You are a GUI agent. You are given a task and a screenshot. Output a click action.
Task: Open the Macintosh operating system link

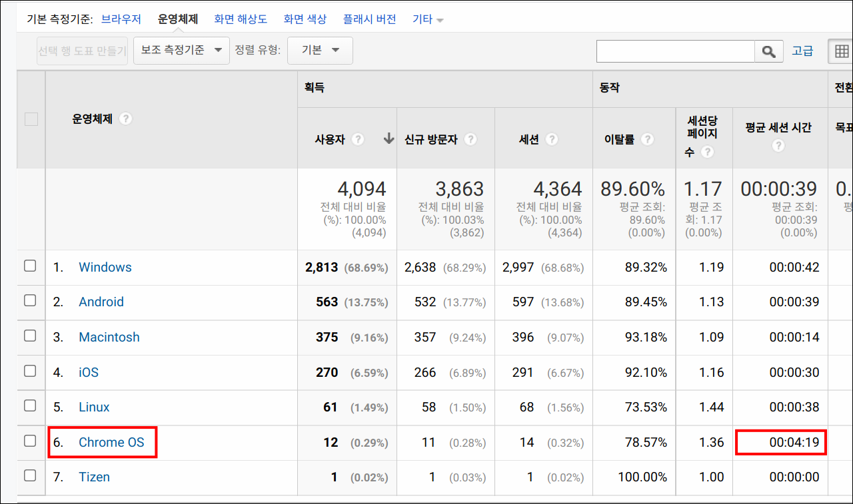click(x=109, y=337)
